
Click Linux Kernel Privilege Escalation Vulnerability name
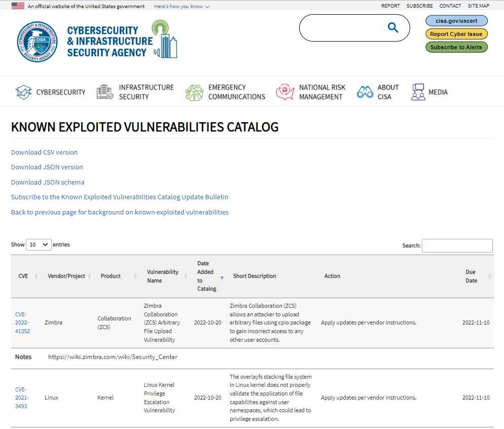pos(159,398)
